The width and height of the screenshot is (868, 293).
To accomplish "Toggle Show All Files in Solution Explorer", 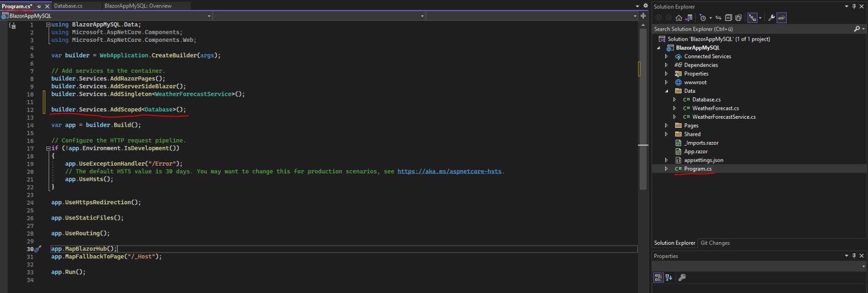I will (x=738, y=18).
